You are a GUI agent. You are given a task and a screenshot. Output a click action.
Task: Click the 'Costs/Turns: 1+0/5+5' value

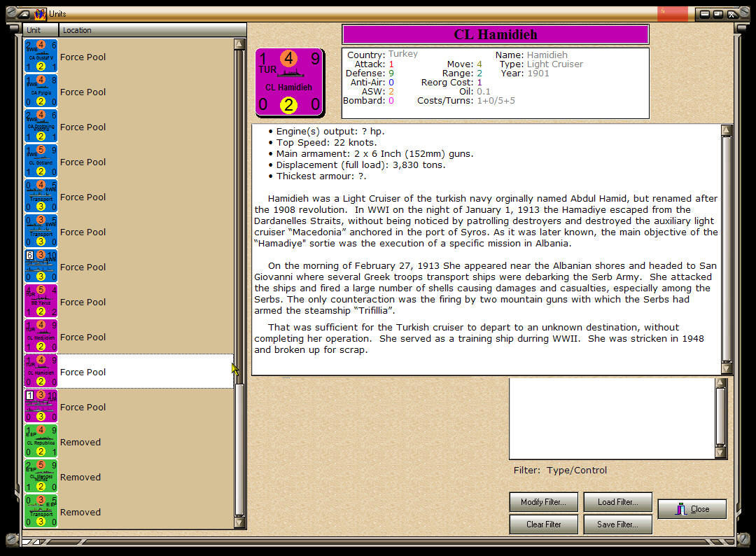(x=496, y=101)
